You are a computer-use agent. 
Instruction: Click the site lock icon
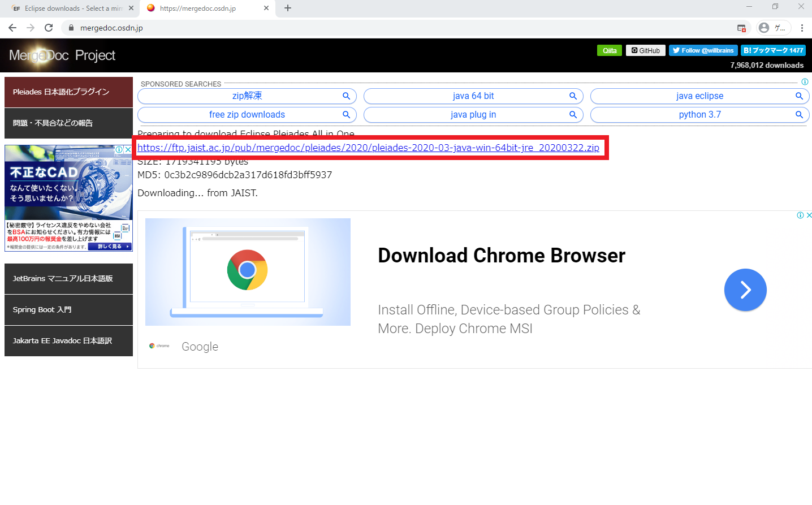click(x=71, y=28)
